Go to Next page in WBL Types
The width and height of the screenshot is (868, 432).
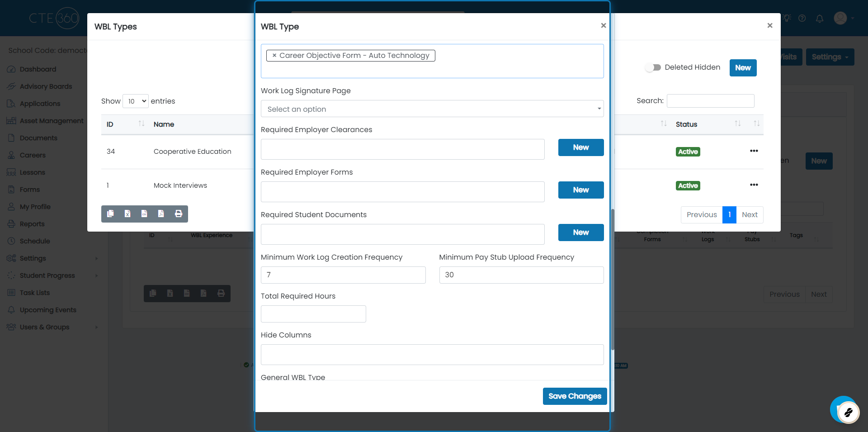(x=750, y=215)
